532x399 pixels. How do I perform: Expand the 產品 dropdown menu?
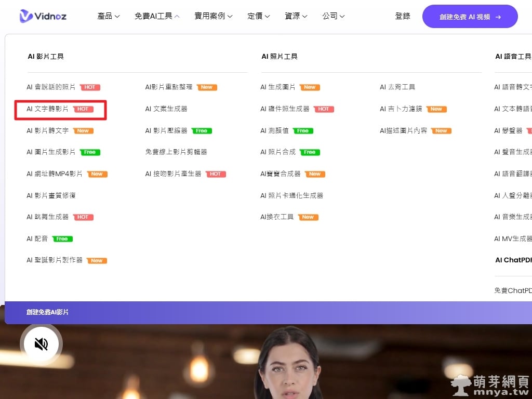click(x=108, y=16)
